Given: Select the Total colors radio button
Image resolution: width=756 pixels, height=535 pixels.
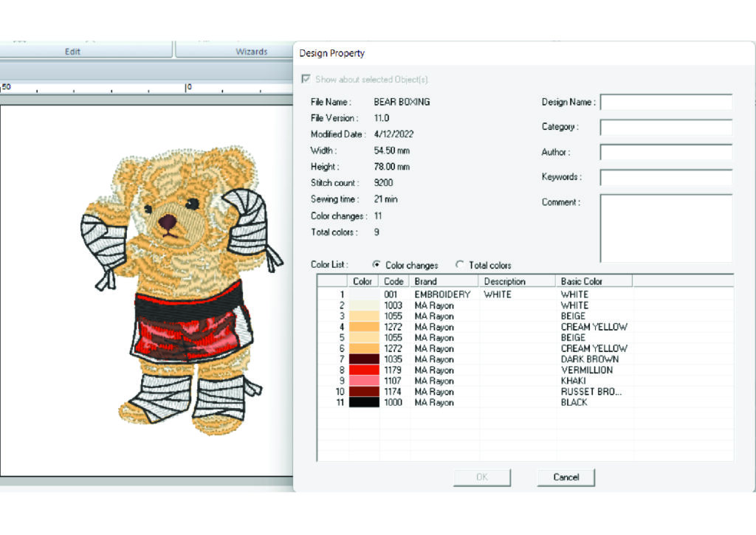Looking at the screenshot, I should point(460,265).
